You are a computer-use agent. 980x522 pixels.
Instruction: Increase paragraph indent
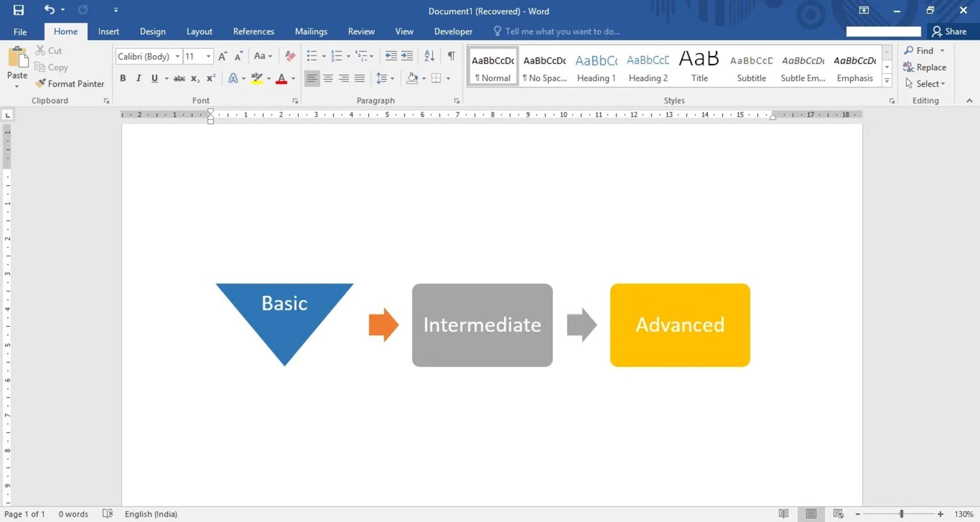[407, 56]
